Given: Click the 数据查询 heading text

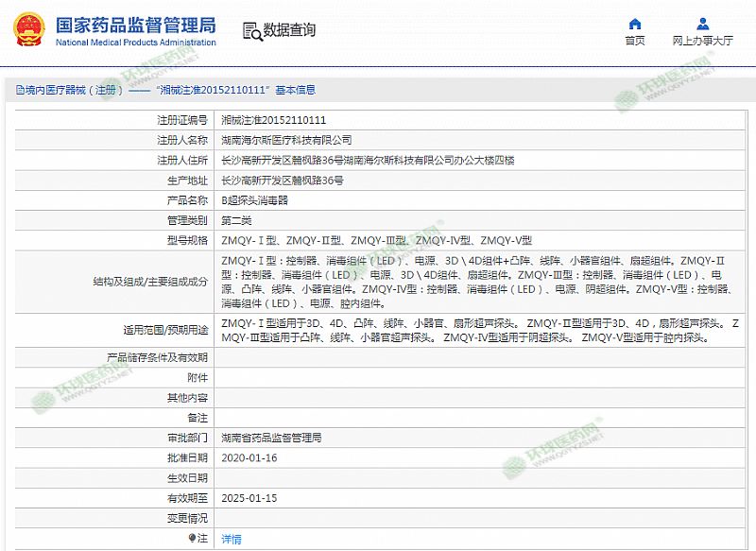Looking at the screenshot, I should tap(289, 30).
